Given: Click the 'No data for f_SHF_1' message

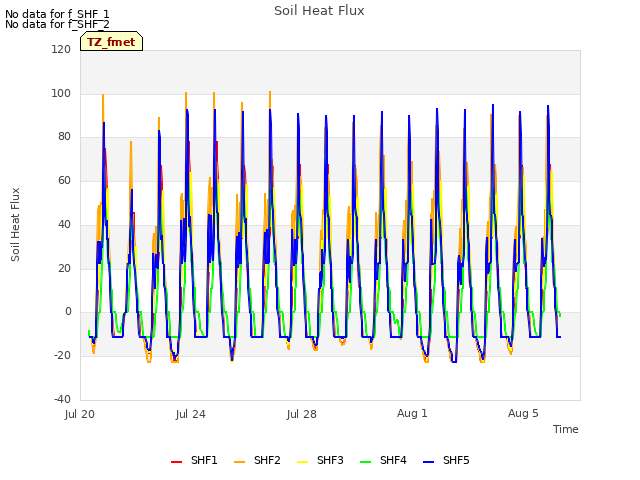Looking at the screenshot, I should coord(57,14).
